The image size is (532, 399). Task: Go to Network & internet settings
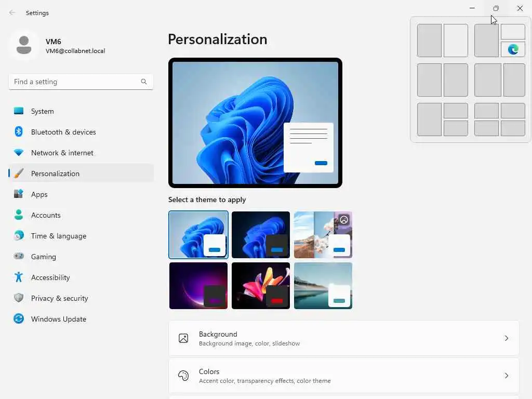(x=81, y=153)
